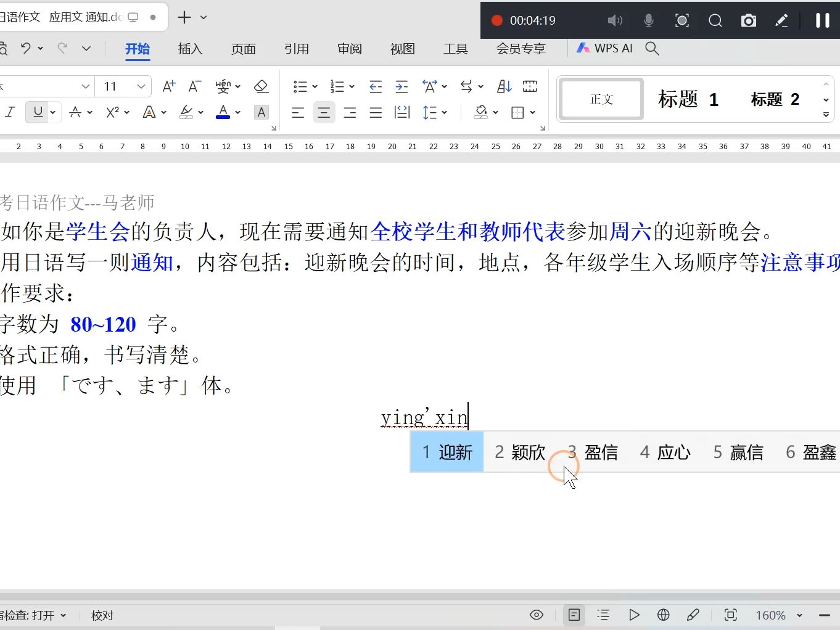
Task: Toggle the recorder speaker sound
Action: coord(614,20)
